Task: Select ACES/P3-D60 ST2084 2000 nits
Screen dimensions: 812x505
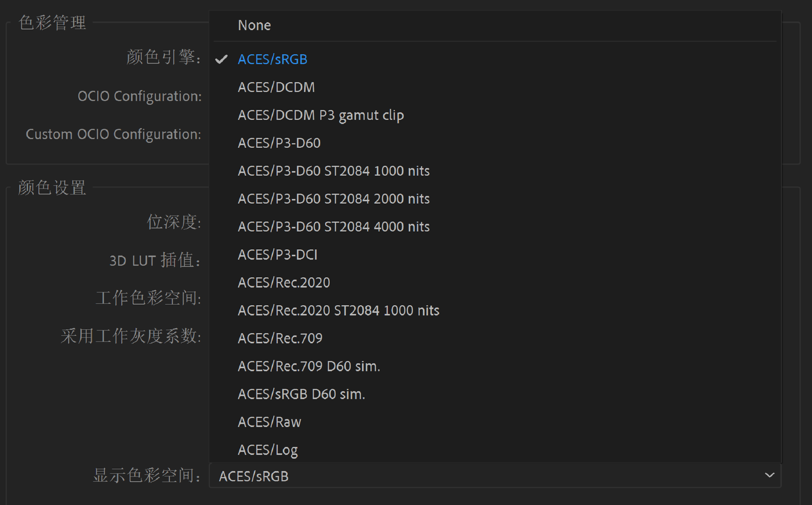Action: point(333,199)
